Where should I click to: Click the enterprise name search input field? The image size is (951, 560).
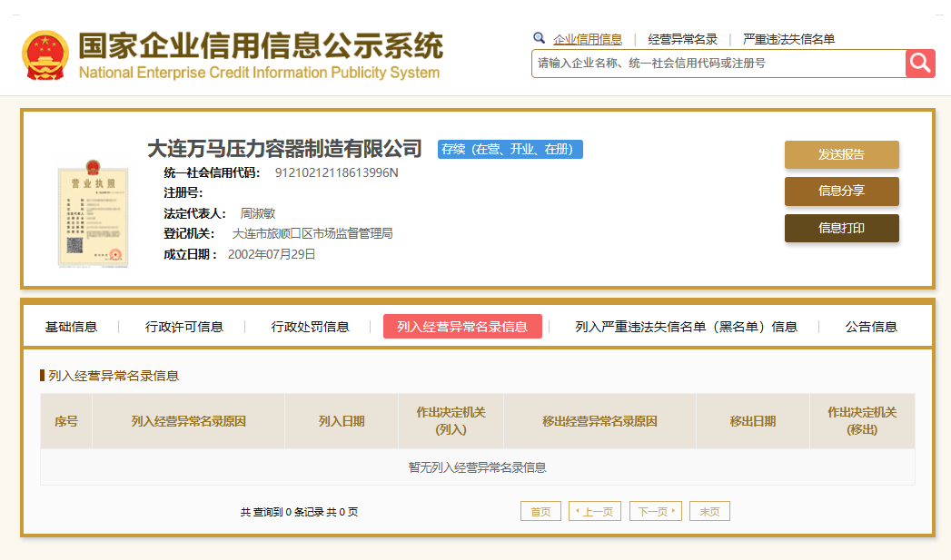pyautogui.click(x=718, y=63)
